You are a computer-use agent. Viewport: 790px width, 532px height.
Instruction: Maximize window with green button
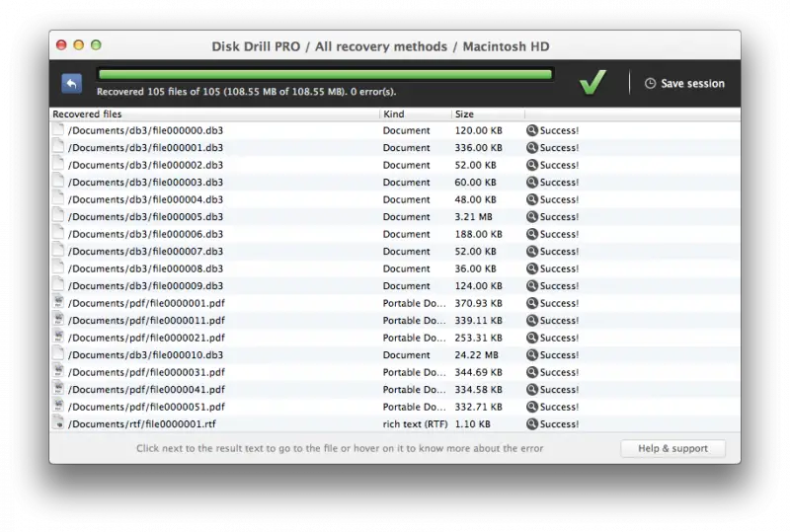(96, 45)
